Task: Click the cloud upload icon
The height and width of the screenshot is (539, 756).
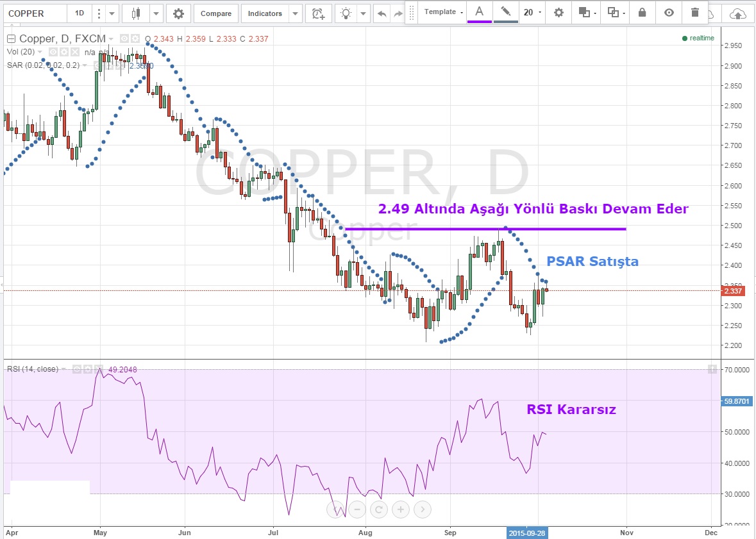Action: [x=738, y=13]
